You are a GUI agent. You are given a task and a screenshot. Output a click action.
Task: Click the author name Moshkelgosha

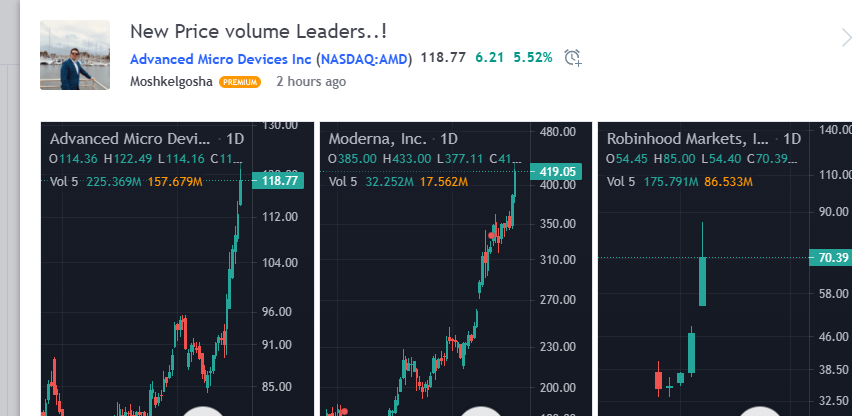(x=171, y=82)
